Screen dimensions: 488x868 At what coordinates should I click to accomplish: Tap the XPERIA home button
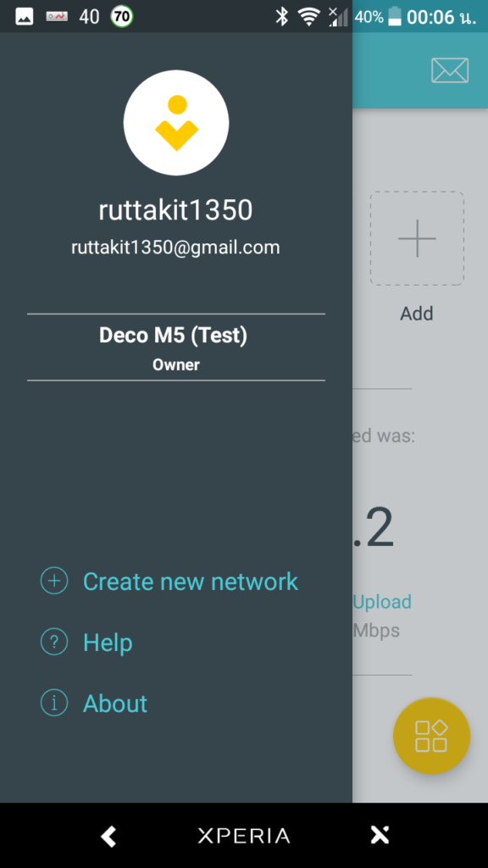(x=244, y=835)
